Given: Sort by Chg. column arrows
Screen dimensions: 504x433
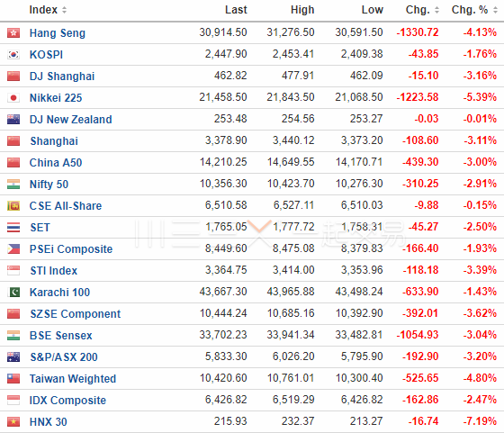Looking at the screenshot, I should (436, 10).
